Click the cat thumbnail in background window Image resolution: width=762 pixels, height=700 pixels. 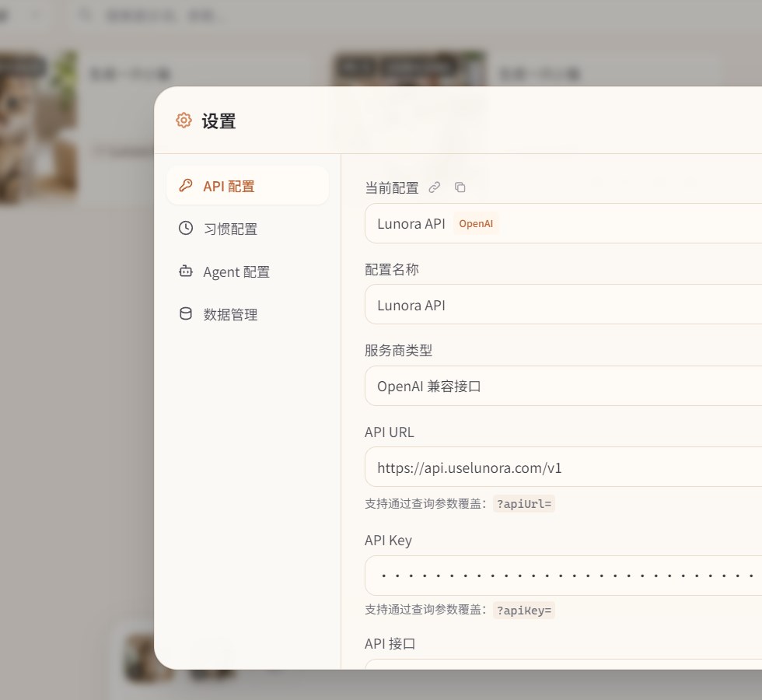(38, 126)
